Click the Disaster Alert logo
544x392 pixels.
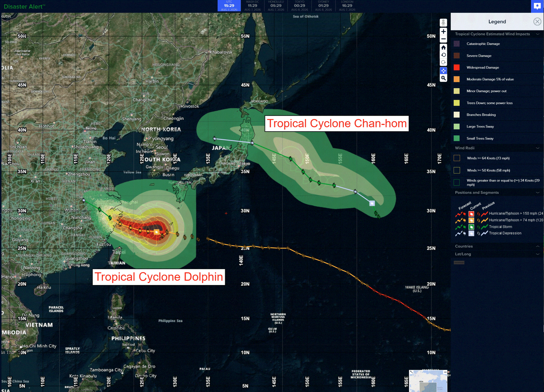[24, 6]
